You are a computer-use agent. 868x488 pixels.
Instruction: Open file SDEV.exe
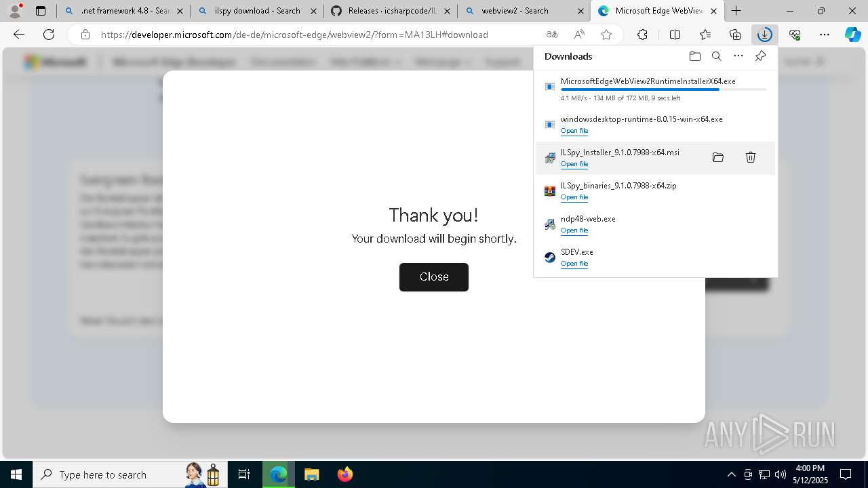point(574,264)
